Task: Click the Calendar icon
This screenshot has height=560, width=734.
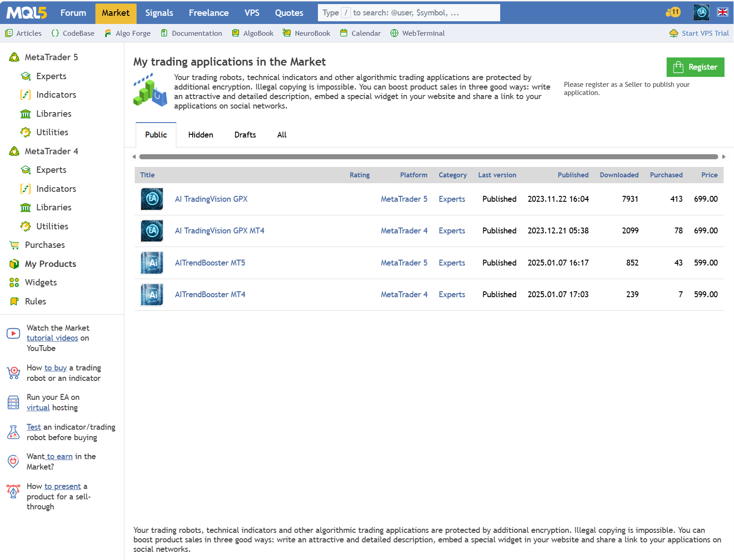Action: click(344, 33)
